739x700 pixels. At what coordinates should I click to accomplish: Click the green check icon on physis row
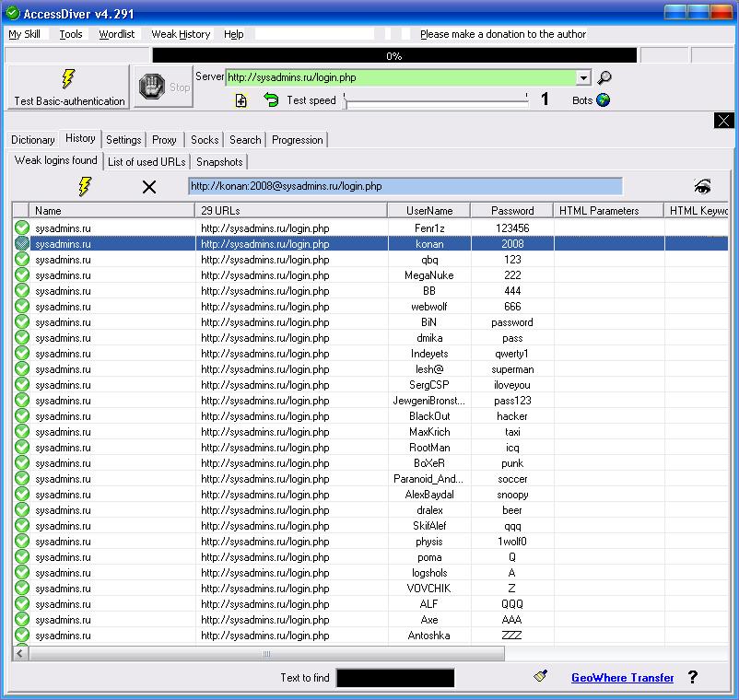pos(22,542)
